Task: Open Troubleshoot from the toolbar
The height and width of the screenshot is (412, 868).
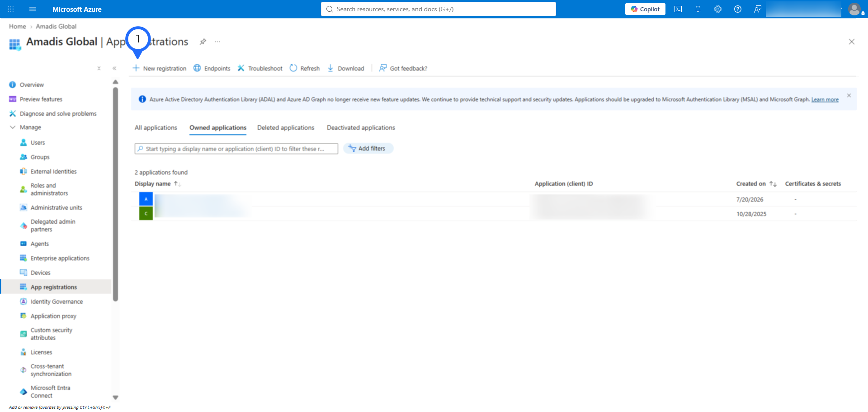Action: point(260,68)
